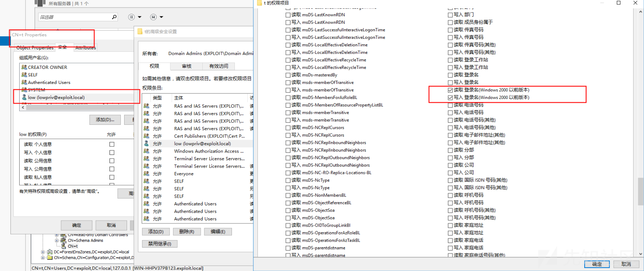Screen dimensions: 644x271
Task: Select CREATOR OWNER group icon in Properties
Action: pyautogui.click(x=24, y=67)
